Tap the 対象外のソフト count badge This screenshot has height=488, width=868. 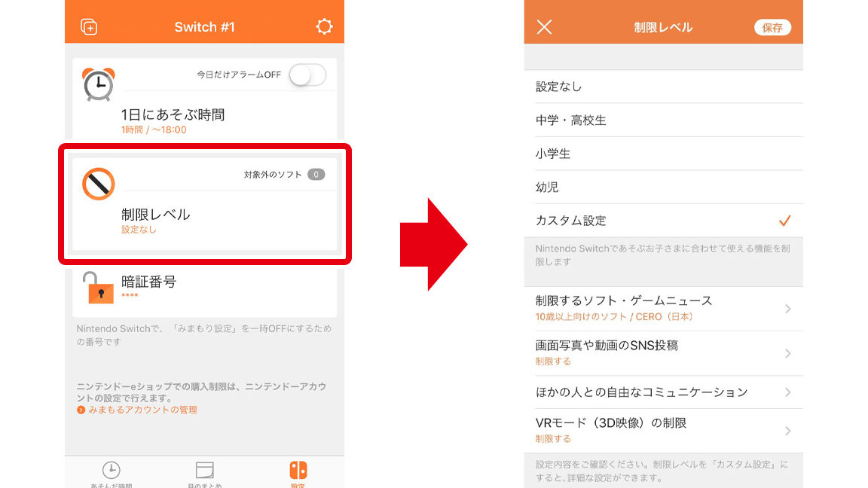coord(316,174)
